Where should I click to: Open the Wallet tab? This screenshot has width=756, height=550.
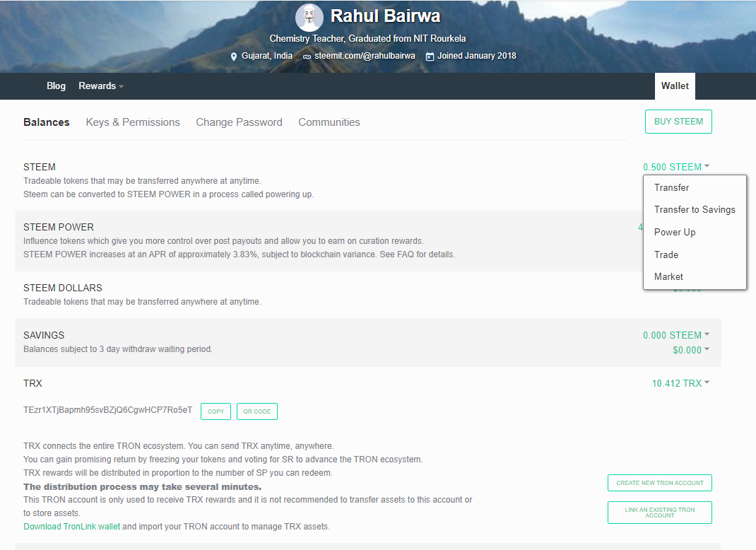coord(675,86)
